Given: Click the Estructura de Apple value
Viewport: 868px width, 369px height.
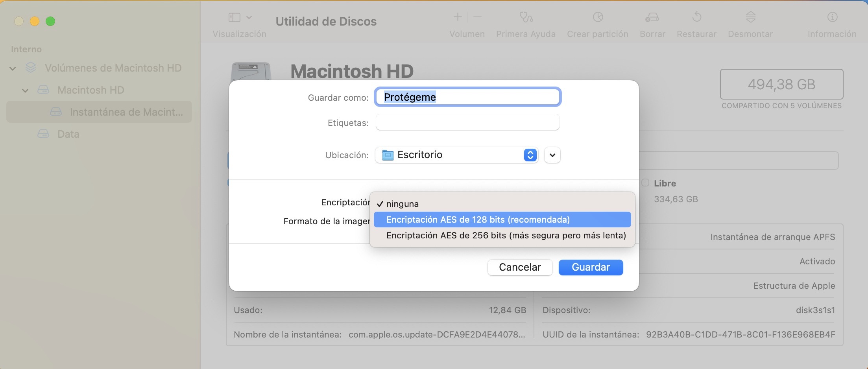Looking at the screenshot, I should click(x=794, y=286).
